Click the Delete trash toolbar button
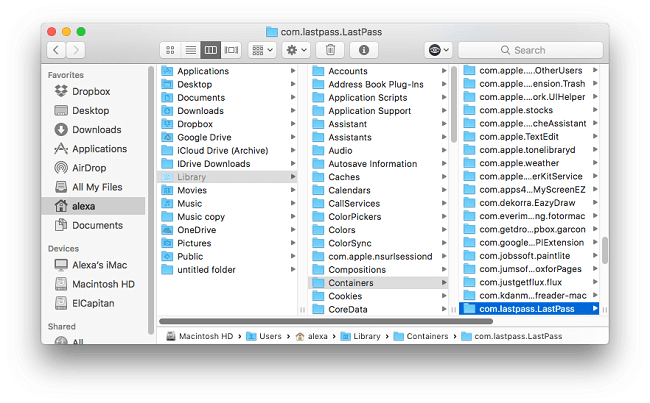The image size is (650, 403). tap(330, 50)
